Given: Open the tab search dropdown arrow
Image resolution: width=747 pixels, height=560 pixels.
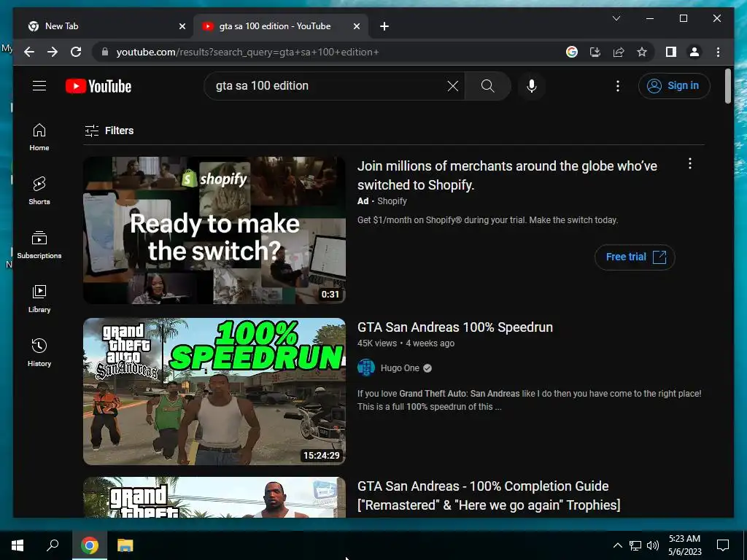Looking at the screenshot, I should pyautogui.click(x=616, y=18).
